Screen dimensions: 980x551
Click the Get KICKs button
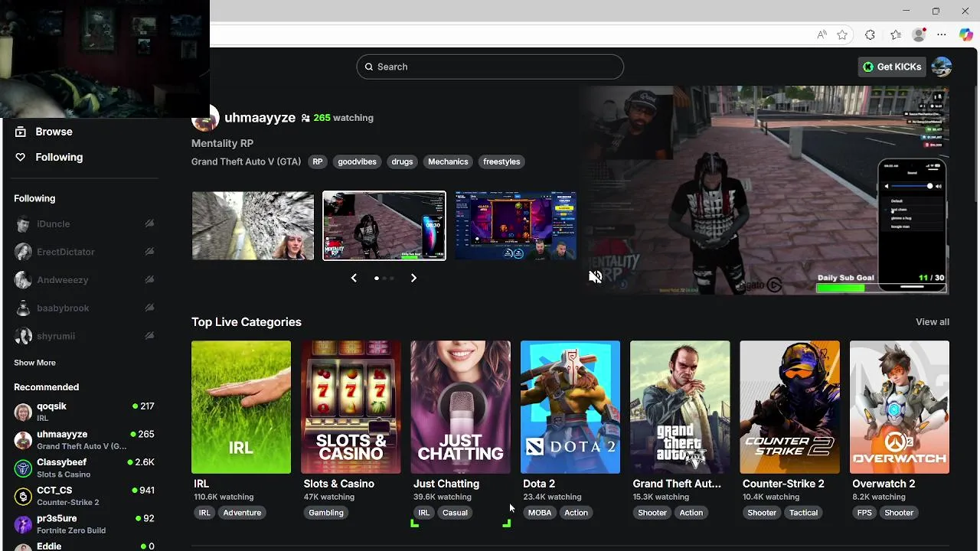pos(892,67)
